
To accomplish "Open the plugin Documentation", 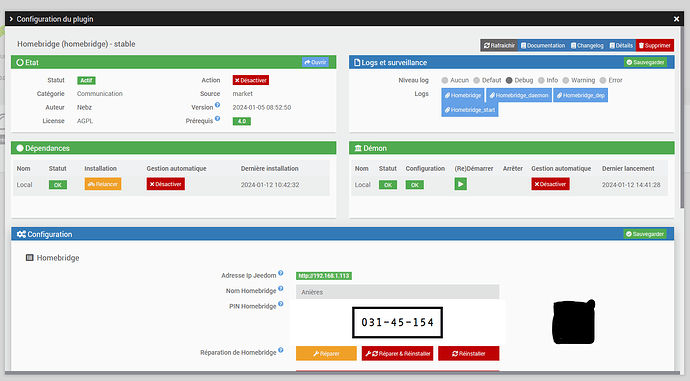I will [x=543, y=45].
